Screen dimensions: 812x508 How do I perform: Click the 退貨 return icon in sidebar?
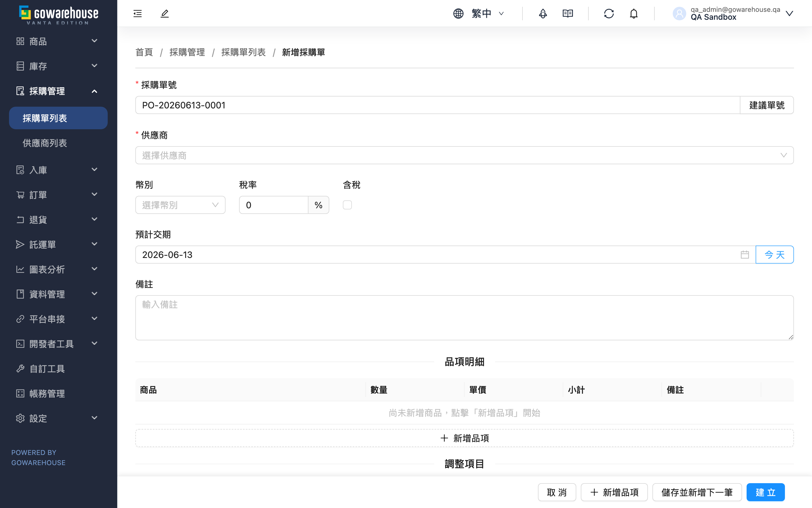[x=20, y=219]
